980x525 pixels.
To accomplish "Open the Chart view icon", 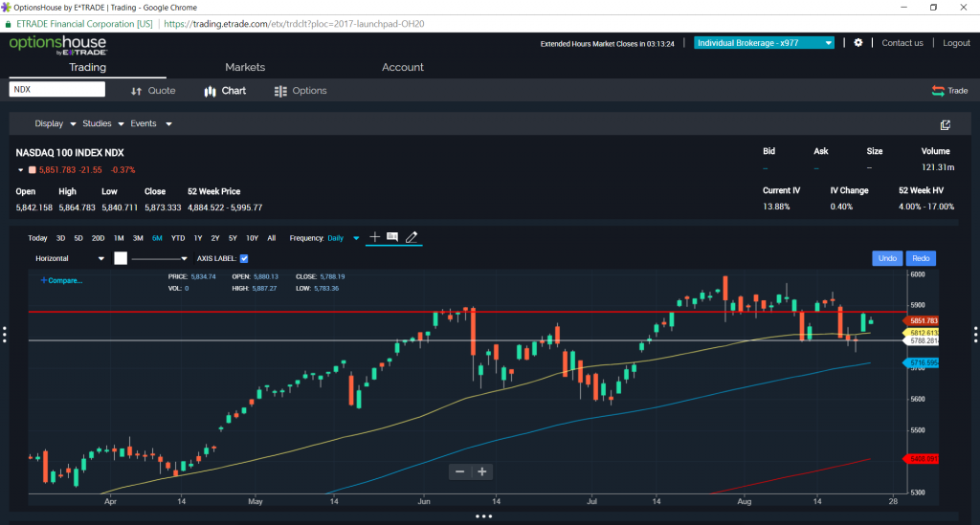I will (210, 91).
